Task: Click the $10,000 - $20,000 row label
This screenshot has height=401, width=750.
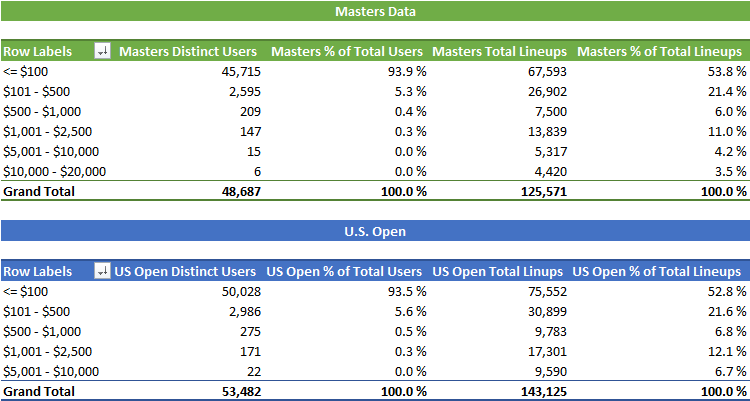Action: click(x=55, y=172)
